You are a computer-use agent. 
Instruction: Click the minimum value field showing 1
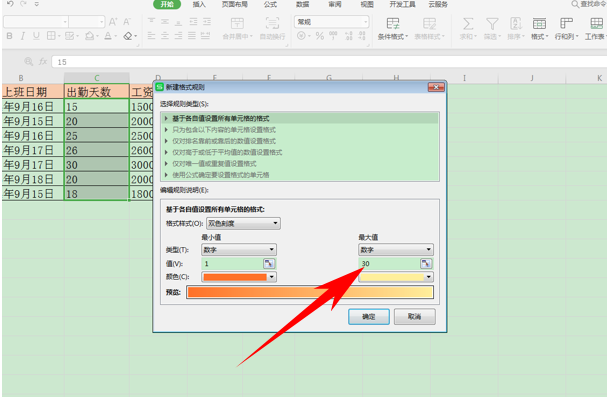[x=232, y=264]
